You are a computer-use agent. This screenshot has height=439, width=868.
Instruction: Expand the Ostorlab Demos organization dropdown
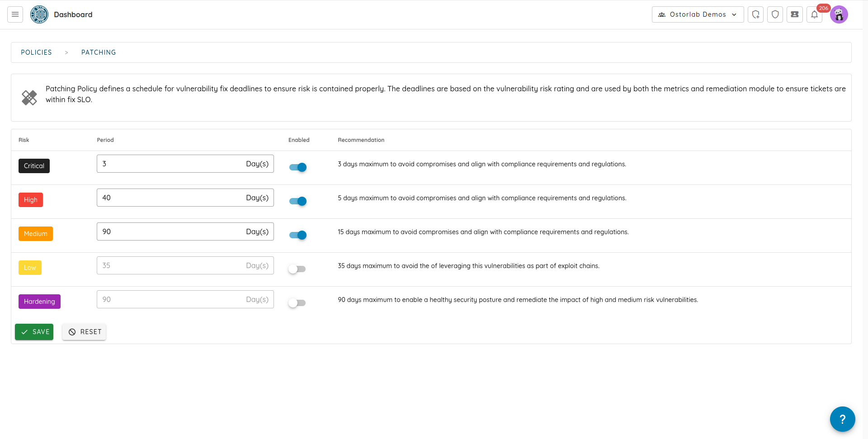[x=698, y=14]
